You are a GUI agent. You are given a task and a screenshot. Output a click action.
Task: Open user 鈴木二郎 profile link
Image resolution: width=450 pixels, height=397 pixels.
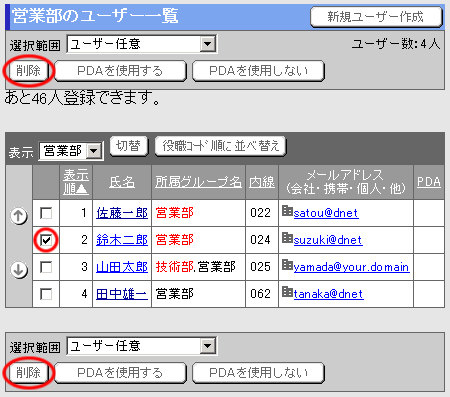(x=122, y=240)
